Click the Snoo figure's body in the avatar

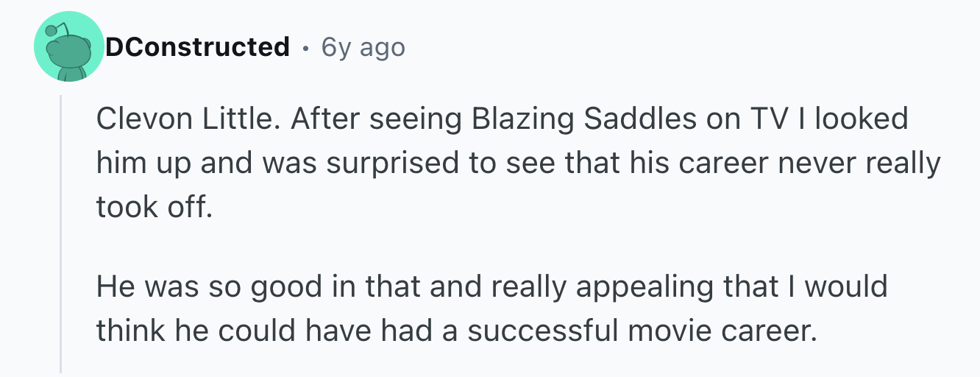click(71, 72)
